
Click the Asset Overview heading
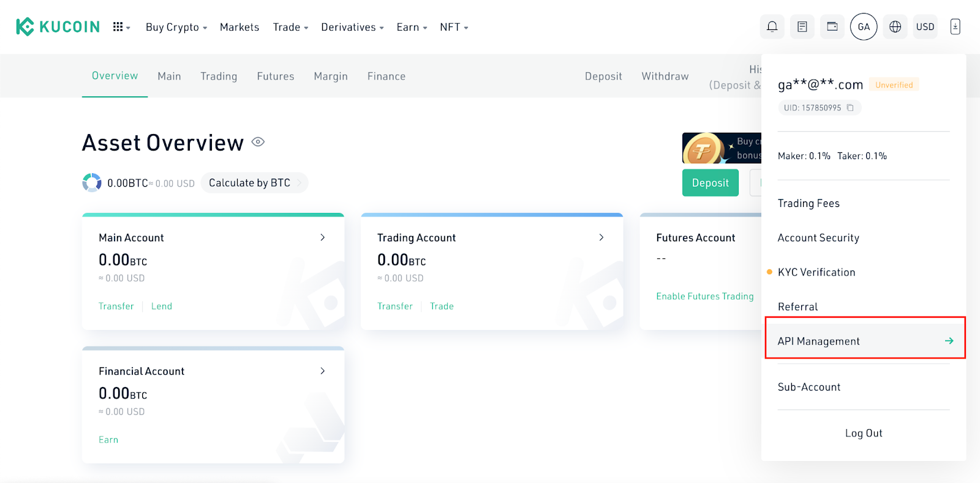tap(163, 143)
